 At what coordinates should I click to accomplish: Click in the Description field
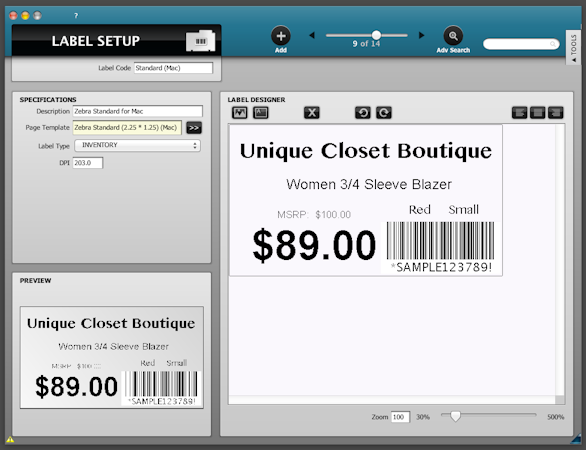[x=138, y=111]
